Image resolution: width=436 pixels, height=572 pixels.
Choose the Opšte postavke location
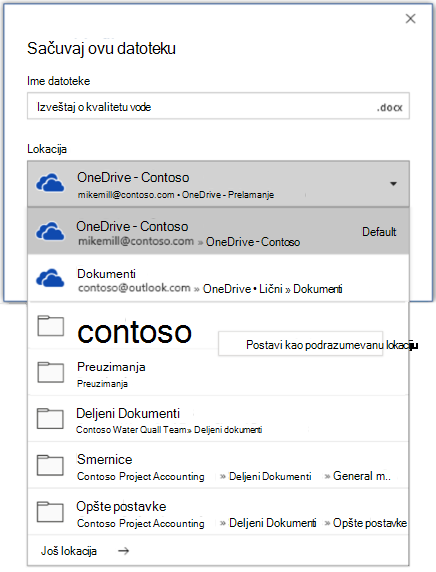[x=218, y=512]
